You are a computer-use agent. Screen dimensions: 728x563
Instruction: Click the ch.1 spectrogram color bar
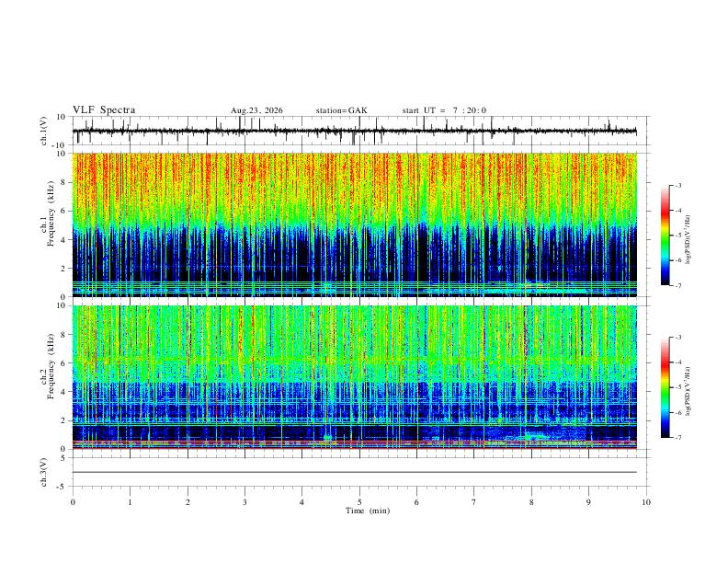pyautogui.click(x=665, y=236)
